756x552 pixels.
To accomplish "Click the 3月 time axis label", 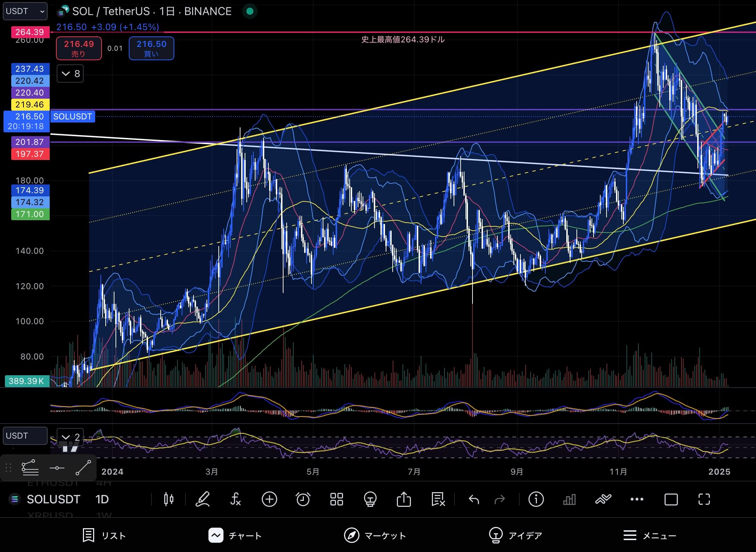I will [212, 471].
